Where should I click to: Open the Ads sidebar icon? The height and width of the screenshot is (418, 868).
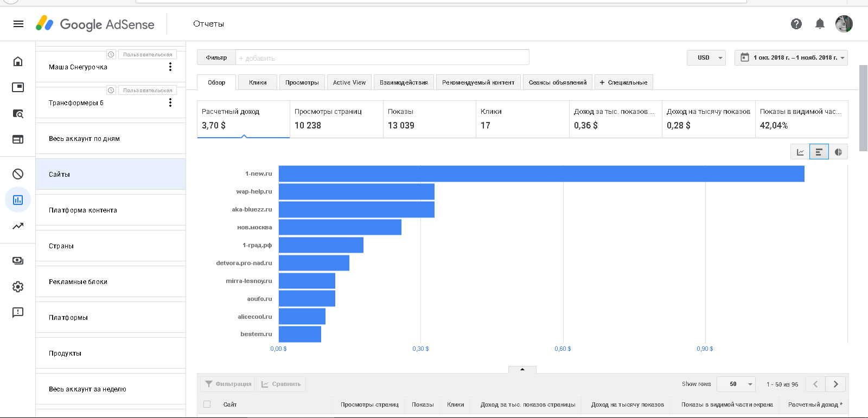(x=18, y=87)
